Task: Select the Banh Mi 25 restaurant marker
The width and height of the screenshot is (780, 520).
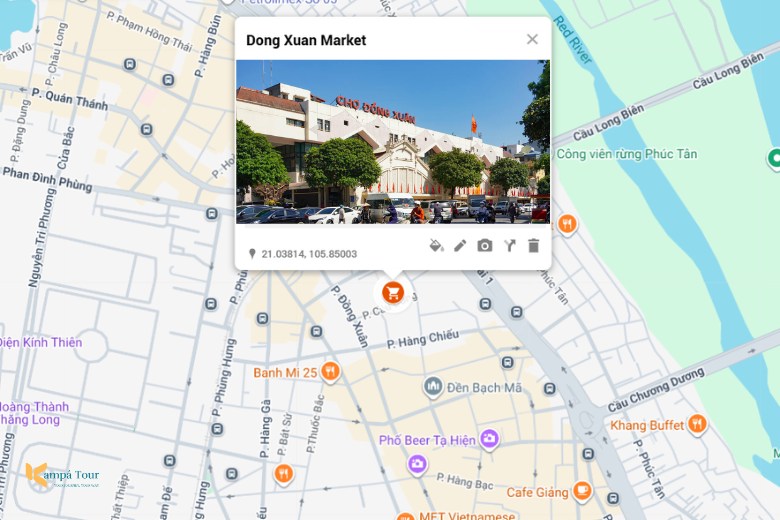Action: (330, 372)
